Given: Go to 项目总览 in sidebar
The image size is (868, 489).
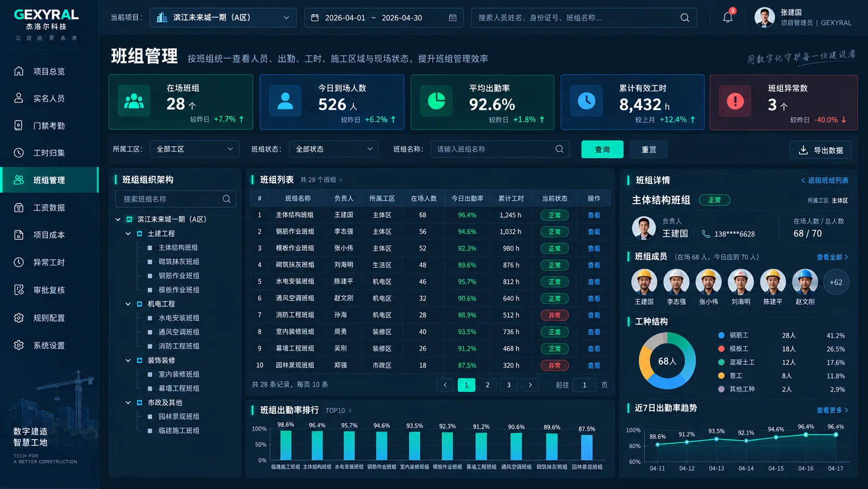Looking at the screenshot, I should click(x=49, y=71).
